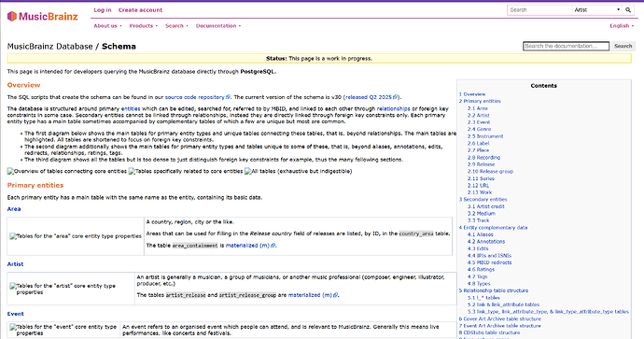Open the Artist search type dropdown
Viewport: 644px width, 339px height.
pos(597,10)
